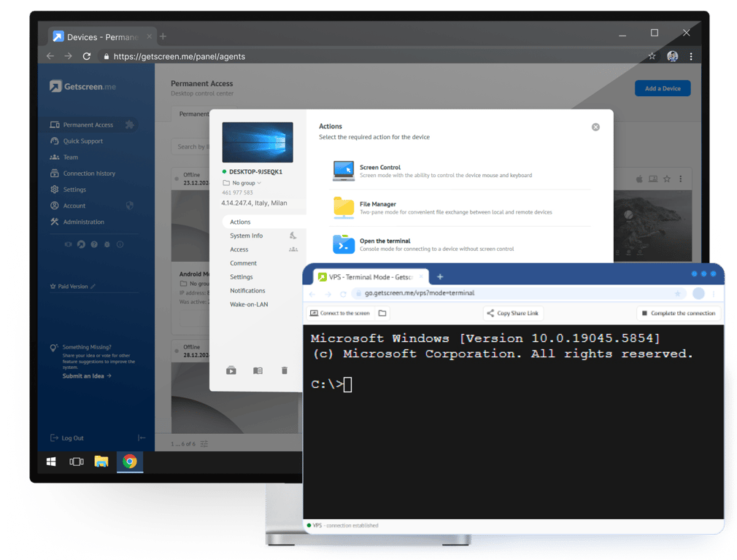Expand the No group dropdown in dialog
737x560 pixels.
click(x=242, y=183)
